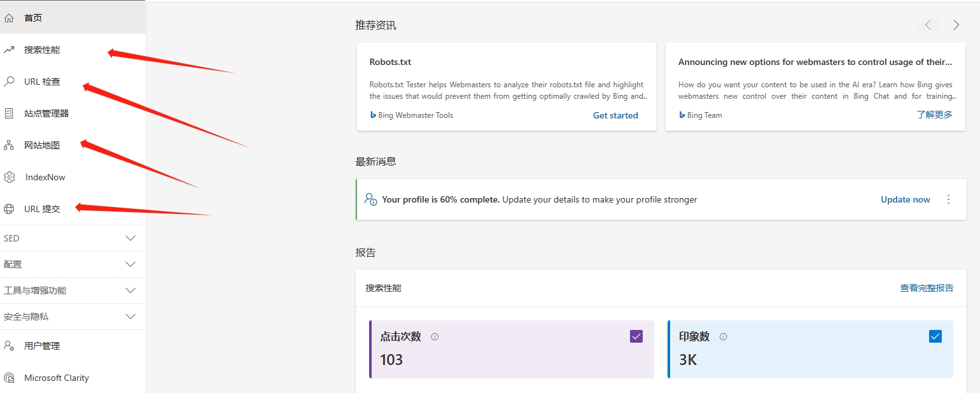
Task: Open URL 提交 in the sidebar
Action: pyautogui.click(x=73, y=209)
